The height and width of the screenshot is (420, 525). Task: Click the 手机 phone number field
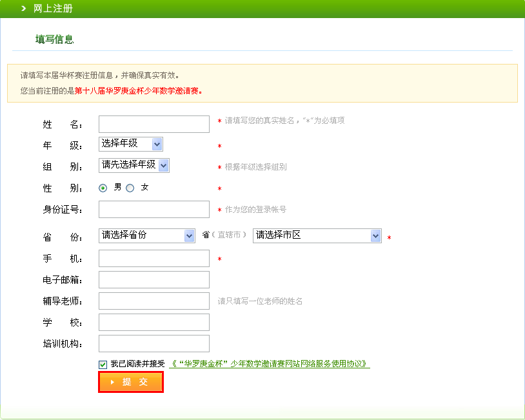point(154,258)
